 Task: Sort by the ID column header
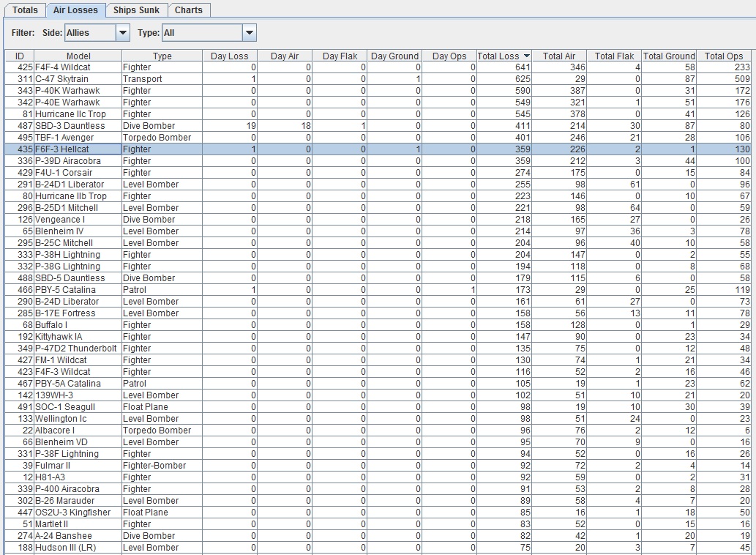coord(19,56)
